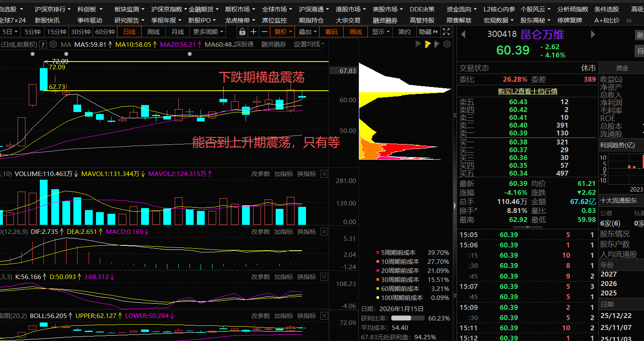Enter fullscreen chart via expand icon

click(x=446, y=32)
